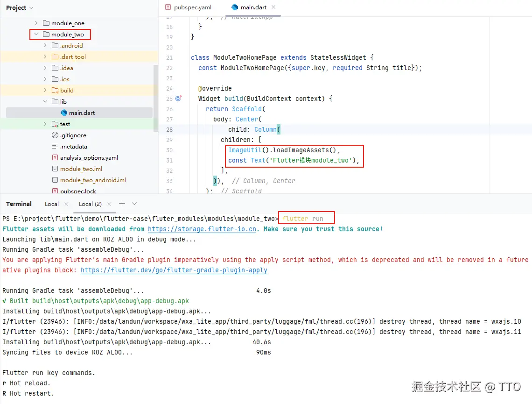
Task: Click the .gitignore file icon
Action: point(56,135)
